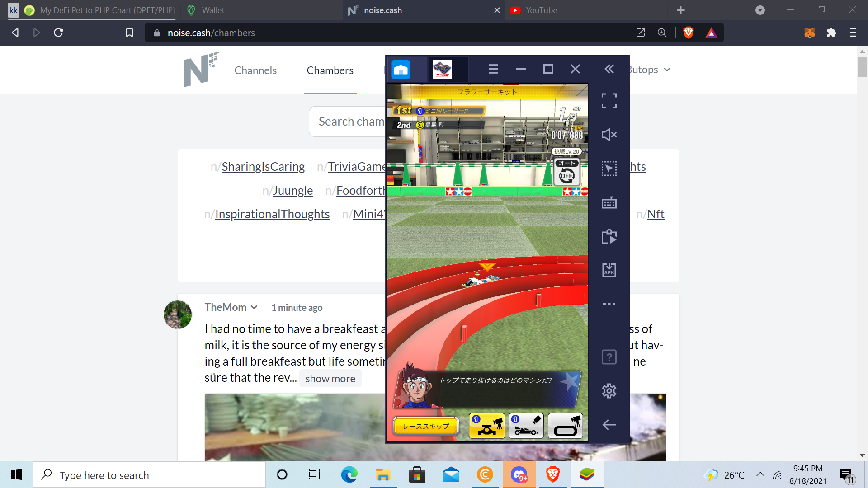Screen dimensions: 868x488
Task: Show hidden system tray icons
Action: click(x=760, y=474)
